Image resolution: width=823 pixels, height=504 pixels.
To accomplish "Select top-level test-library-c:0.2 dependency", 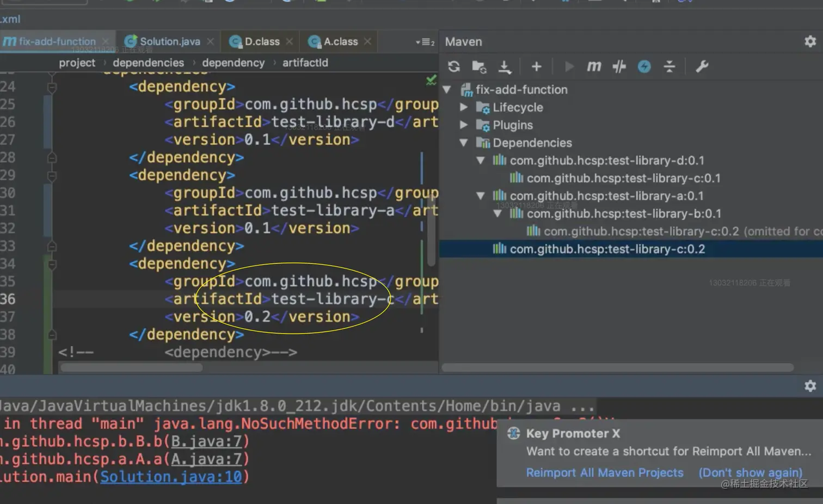I will tap(607, 249).
